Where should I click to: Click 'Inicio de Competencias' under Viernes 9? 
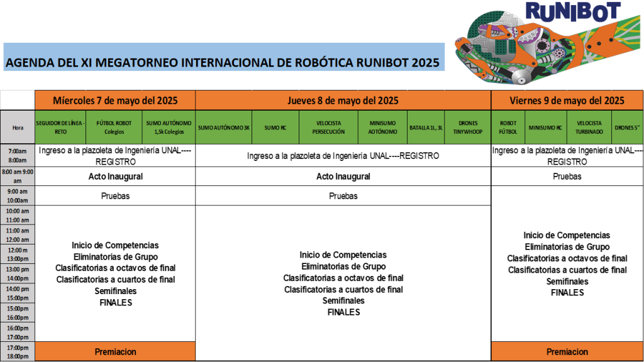(x=567, y=235)
